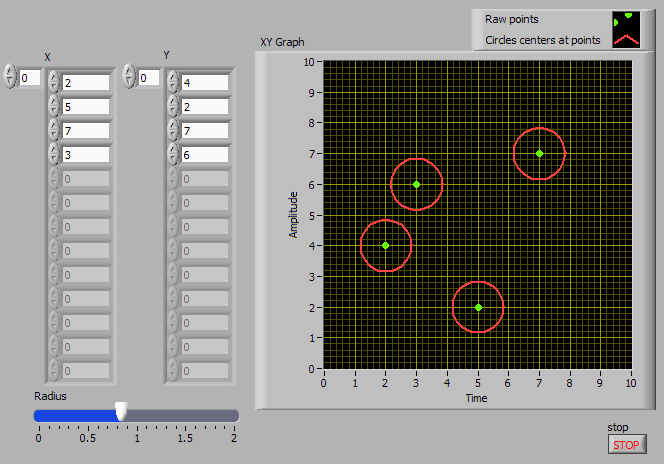Click the Raw points legend label
The height and width of the screenshot is (464, 664).
pos(513,20)
